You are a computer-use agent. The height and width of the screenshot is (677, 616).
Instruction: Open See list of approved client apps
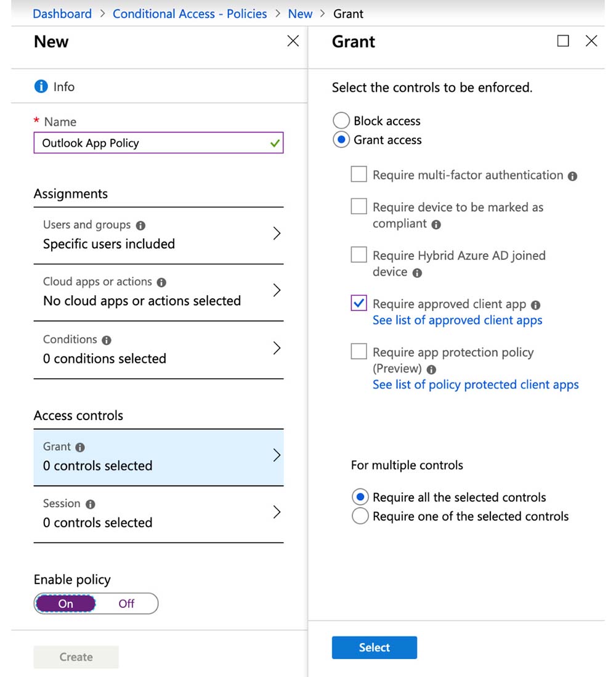click(457, 320)
